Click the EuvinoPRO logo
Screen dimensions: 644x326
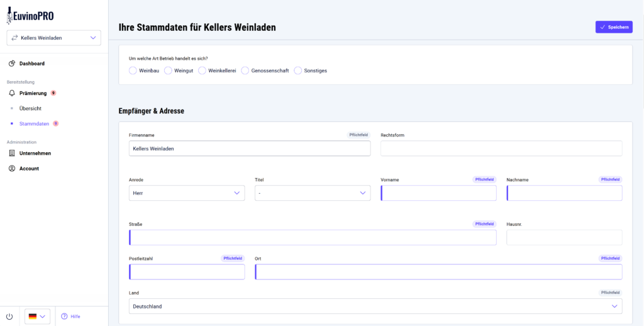30,16
